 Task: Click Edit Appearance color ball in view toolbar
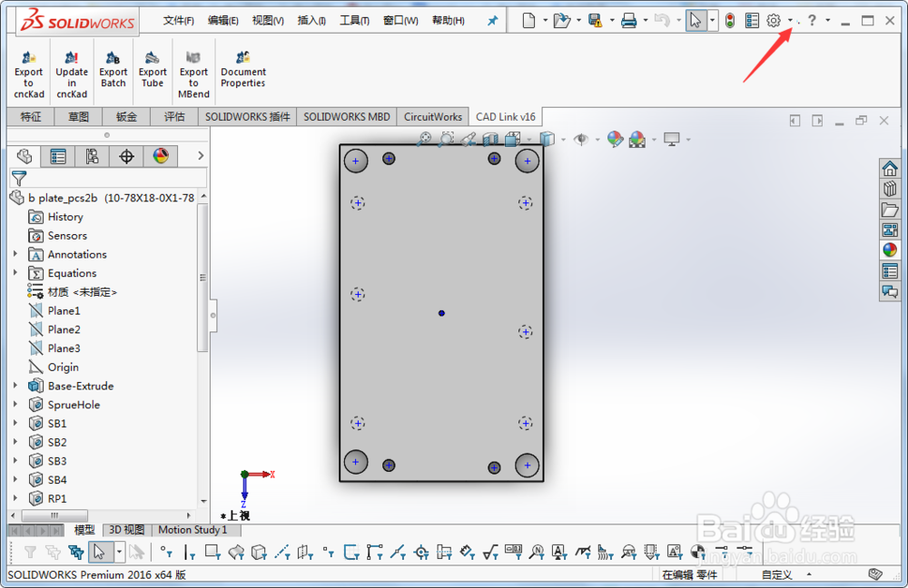click(x=615, y=138)
